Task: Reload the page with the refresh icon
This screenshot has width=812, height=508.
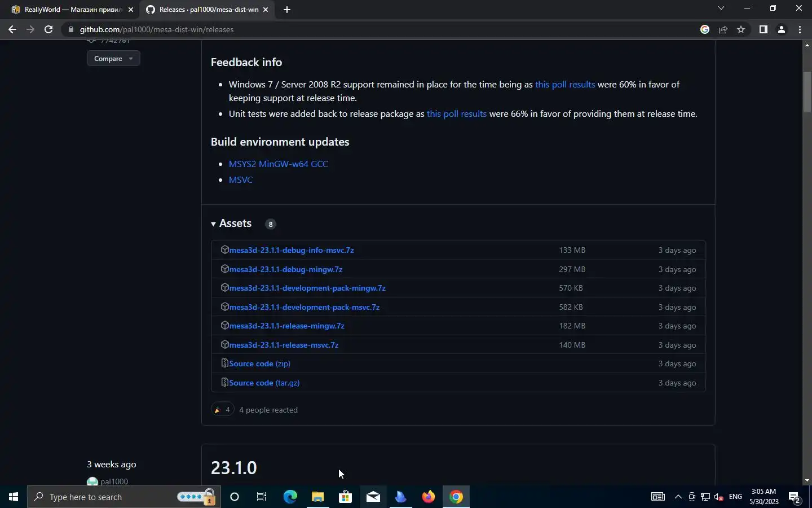Action: pyautogui.click(x=48, y=29)
